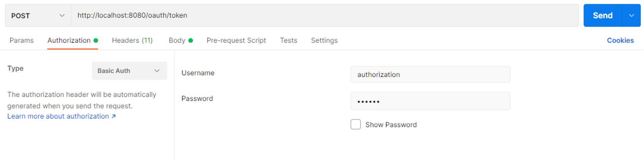This screenshot has height=161, width=644.
Task: Click the green dot beside Body
Action: [x=191, y=40]
